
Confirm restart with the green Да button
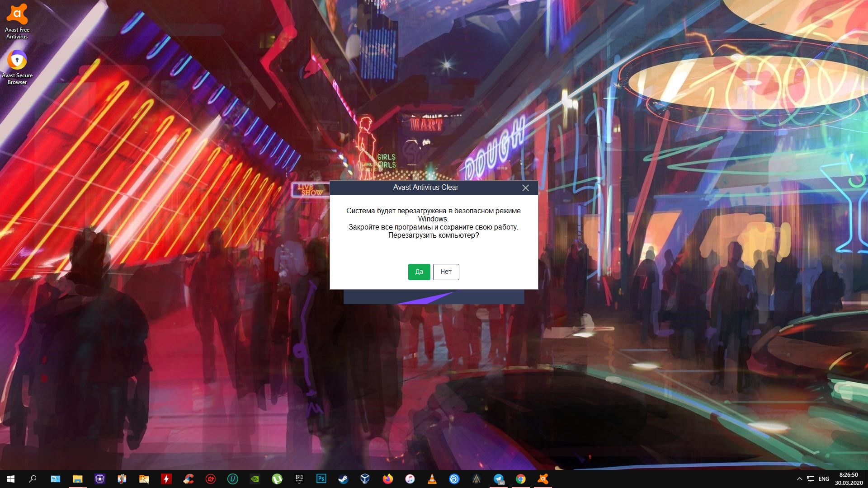click(419, 272)
